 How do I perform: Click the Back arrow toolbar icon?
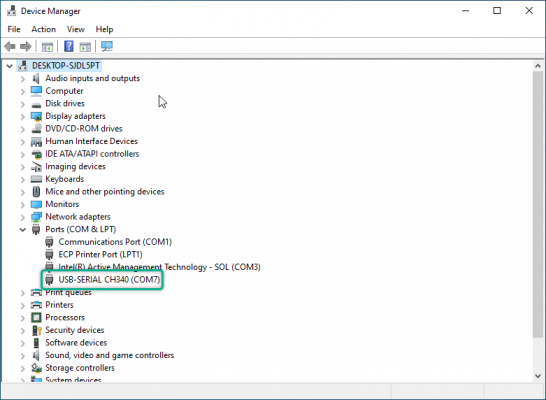tap(10, 46)
